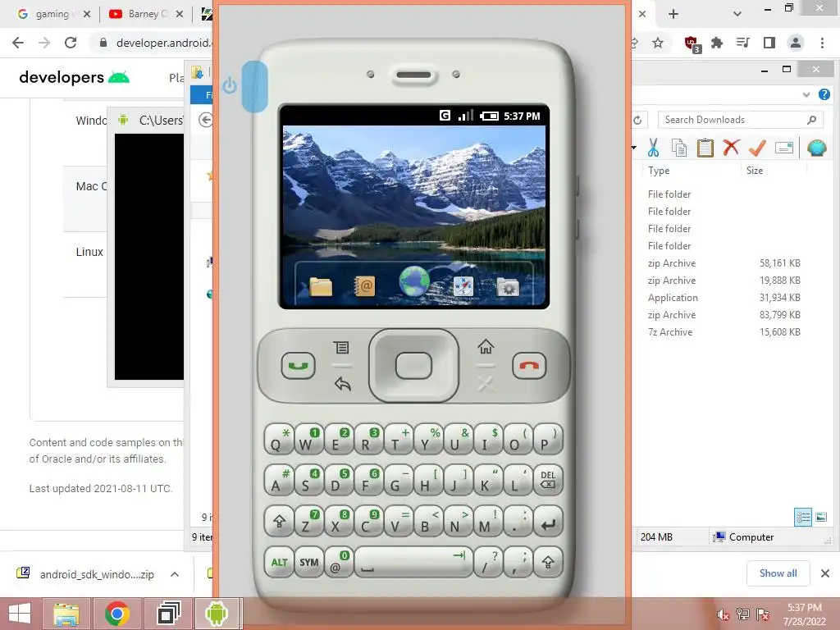Go back in Chrome
This screenshot has height=630, width=840.
pos(18,43)
